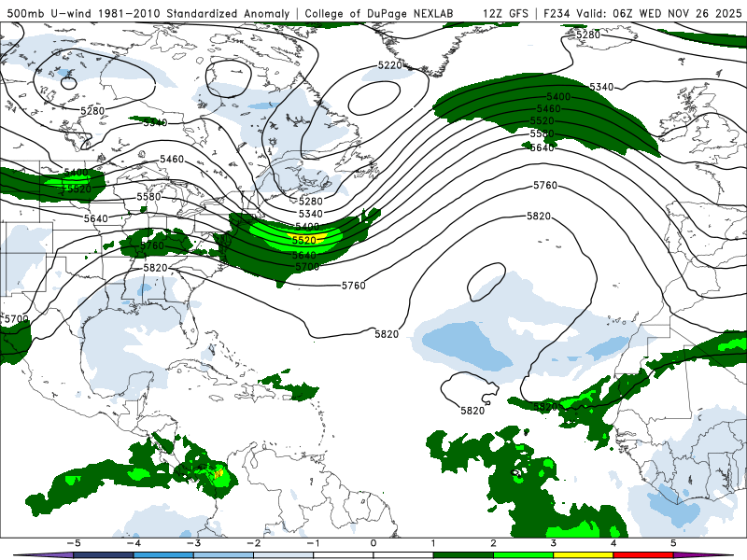This screenshot has height=560, width=747.
Task: Click the 5460 label in the North Atlantic green band
Action: (549, 109)
